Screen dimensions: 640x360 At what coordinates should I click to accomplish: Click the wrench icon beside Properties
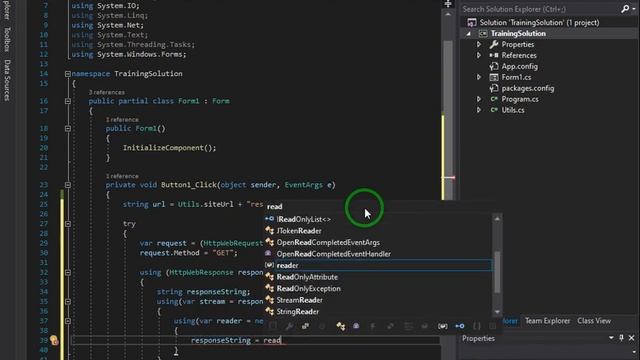pos(494,44)
